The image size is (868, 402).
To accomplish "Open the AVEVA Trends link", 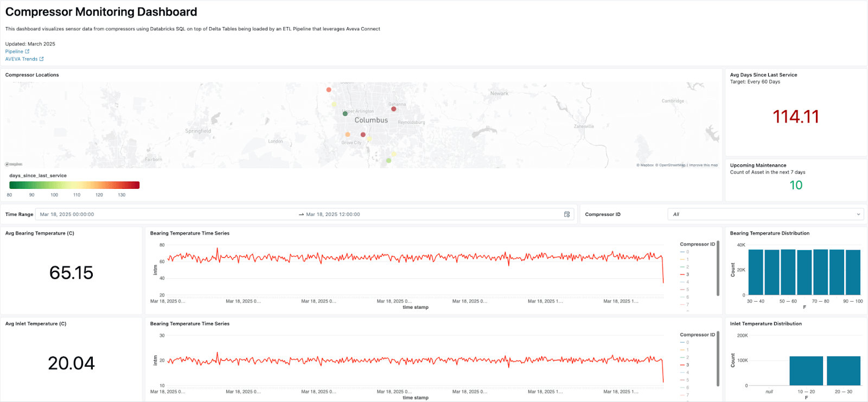I will 21,59.
